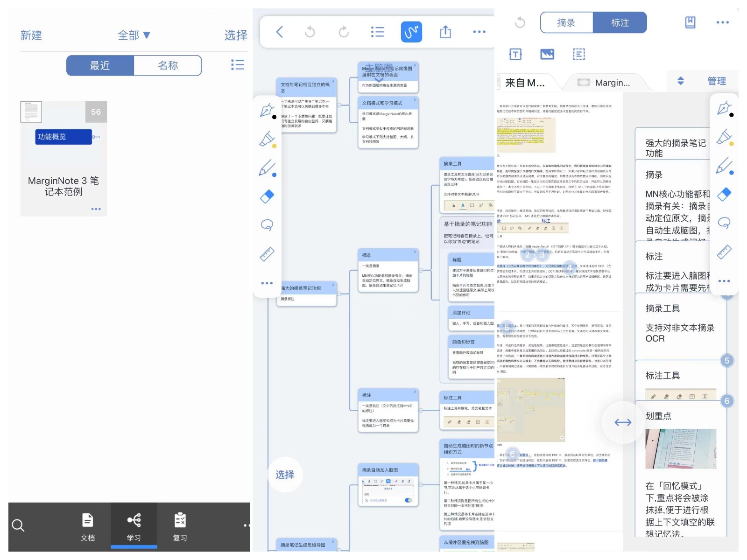Go back from the mind map view
Viewport: 747px width, 560px height.
pos(280,32)
